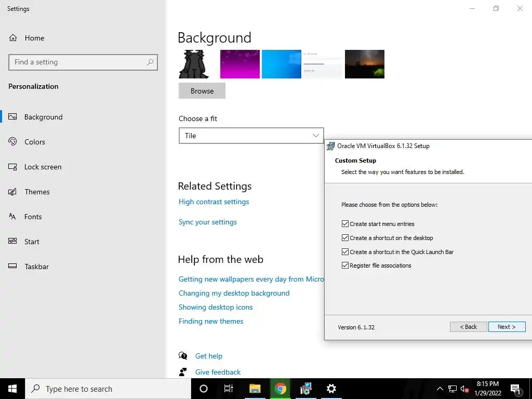Open the Lock screen page
Image resolution: width=532 pixels, height=399 pixels.
pyautogui.click(x=43, y=167)
